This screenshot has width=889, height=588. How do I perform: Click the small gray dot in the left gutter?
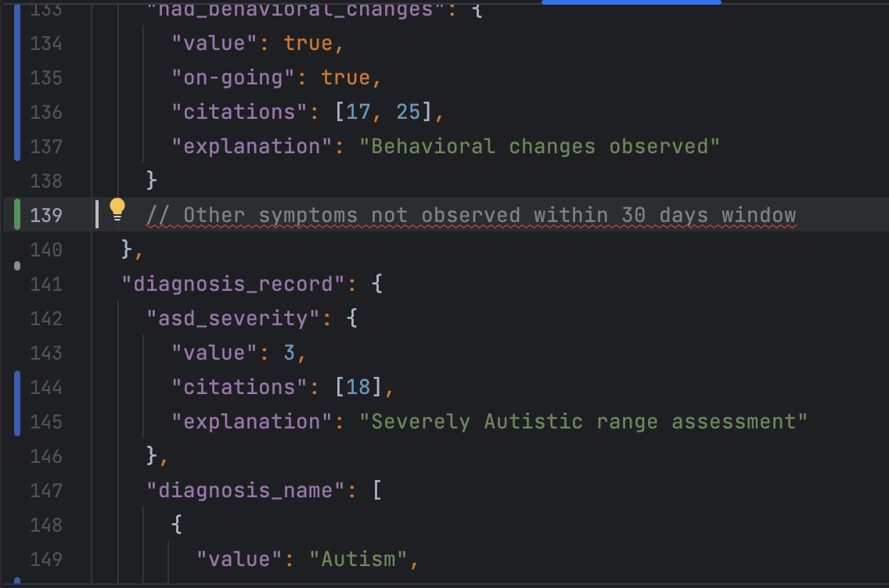17,266
